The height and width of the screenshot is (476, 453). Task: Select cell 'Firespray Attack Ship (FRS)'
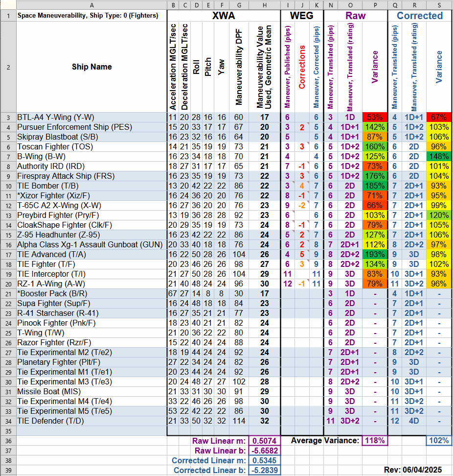tap(91, 176)
